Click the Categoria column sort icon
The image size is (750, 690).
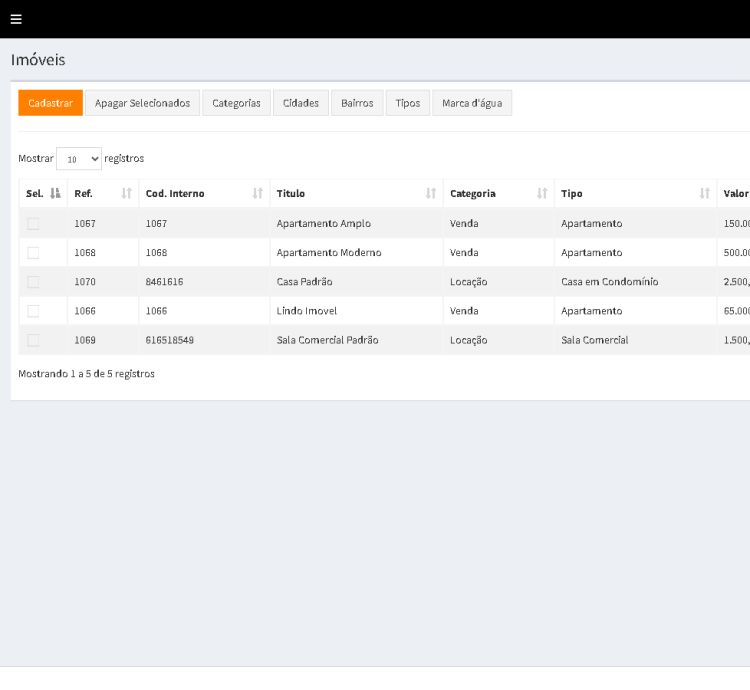[542, 194]
